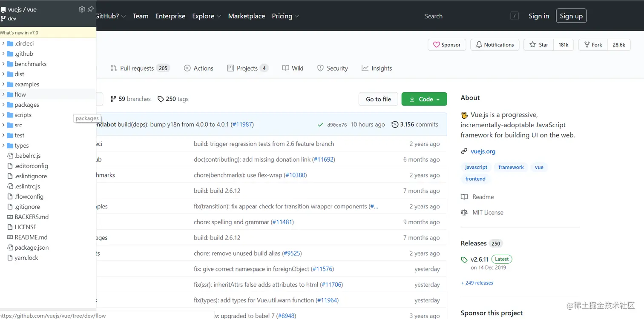644x319 pixels.
Task: Click the tags icon beside 250 tags
Action: click(161, 99)
